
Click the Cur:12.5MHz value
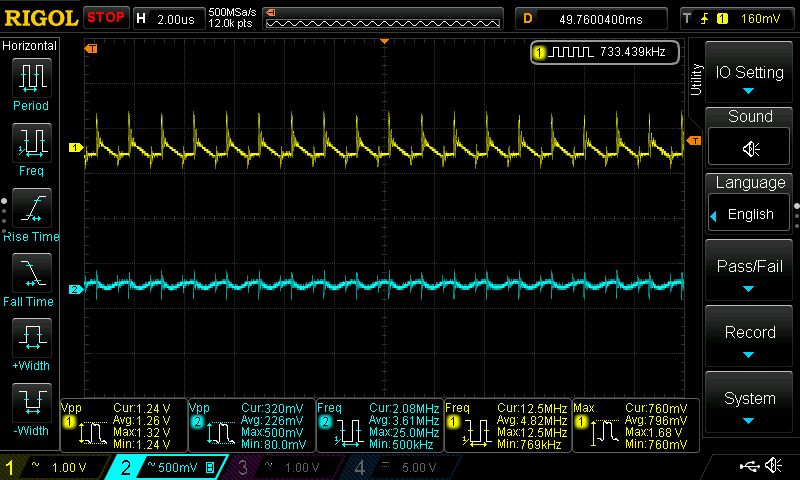click(532, 408)
